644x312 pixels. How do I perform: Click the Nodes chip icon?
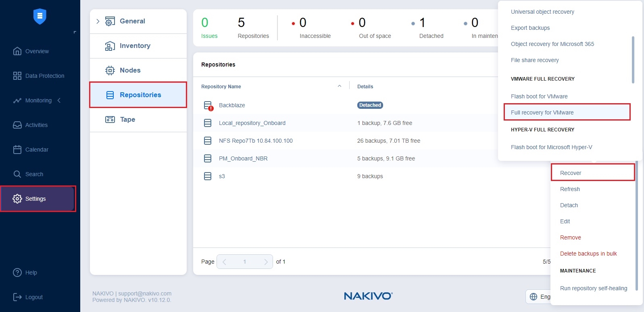coord(110,70)
